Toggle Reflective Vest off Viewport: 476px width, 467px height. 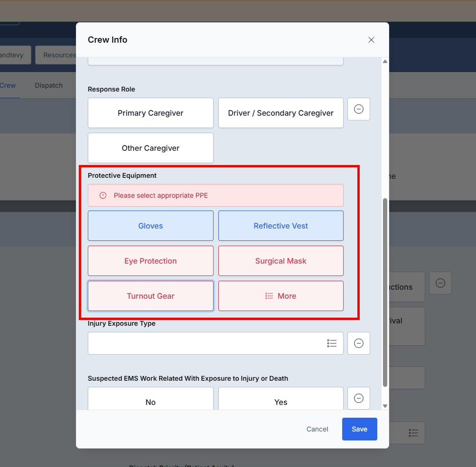280,226
